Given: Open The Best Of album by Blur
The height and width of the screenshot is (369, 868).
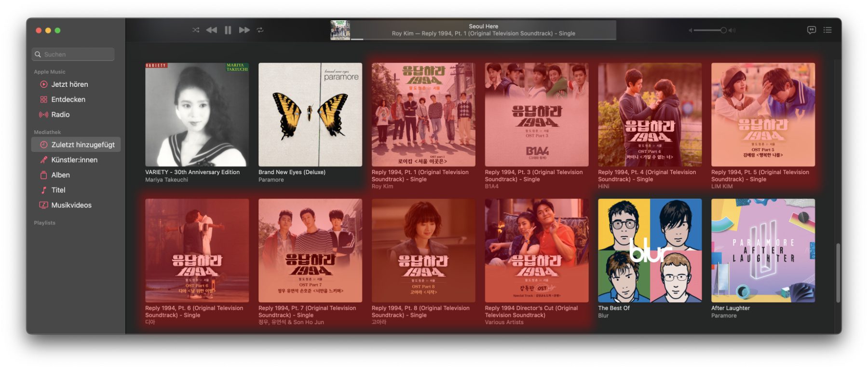Looking at the screenshot, I should point(650,250).
